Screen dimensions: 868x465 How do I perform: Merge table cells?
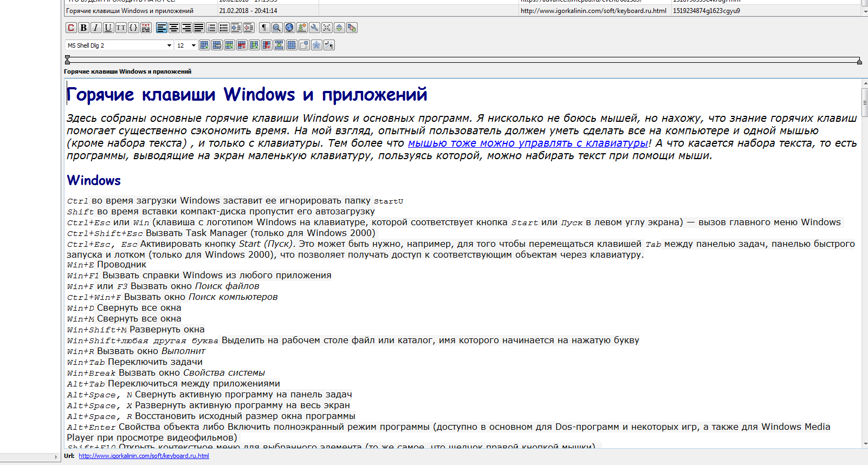coord(279,45)
